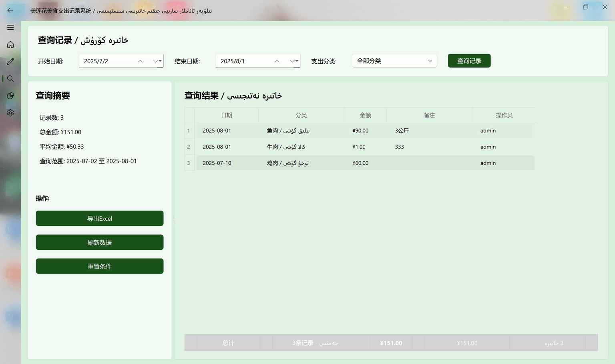Open the hamburger navigation menu
The width and height of the screenshot is (615, 364).
click(x=10, y=27)
